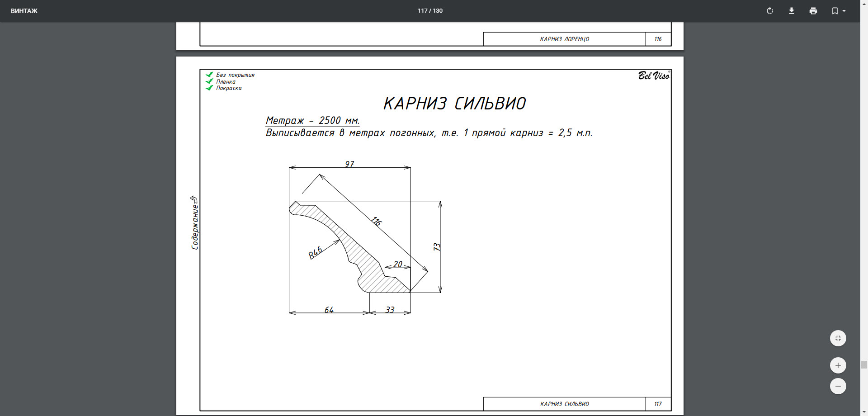Follow the vertical Содержание link
868x416 pixels.
tap(194, 222)
